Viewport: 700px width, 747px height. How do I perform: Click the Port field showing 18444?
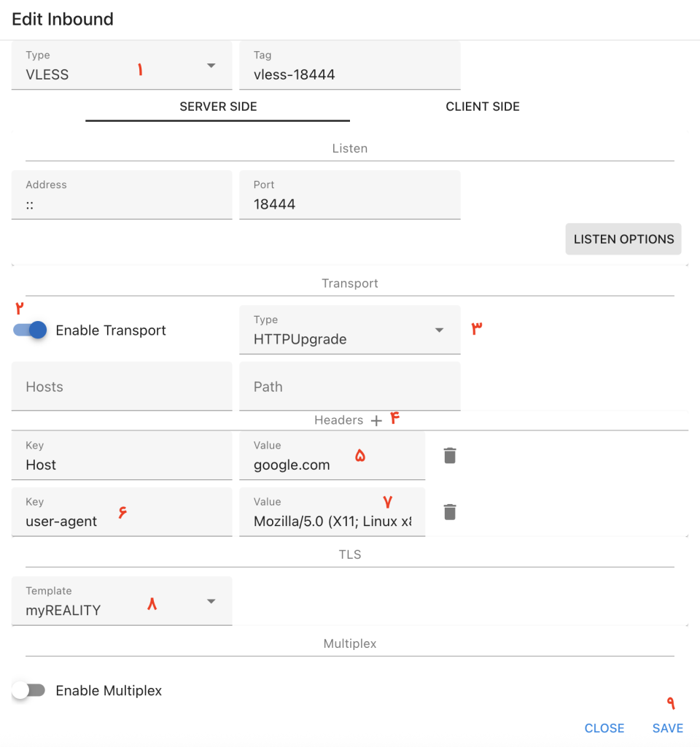click(349, 204)
